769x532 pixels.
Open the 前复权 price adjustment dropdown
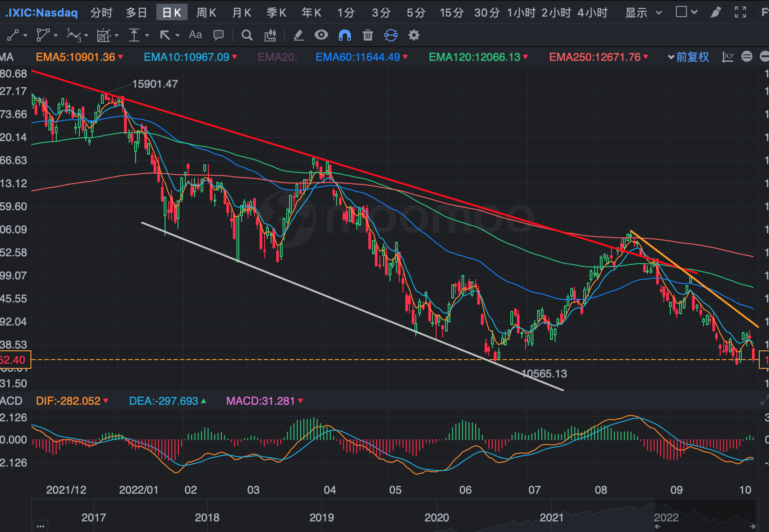(x=688, y=57)
